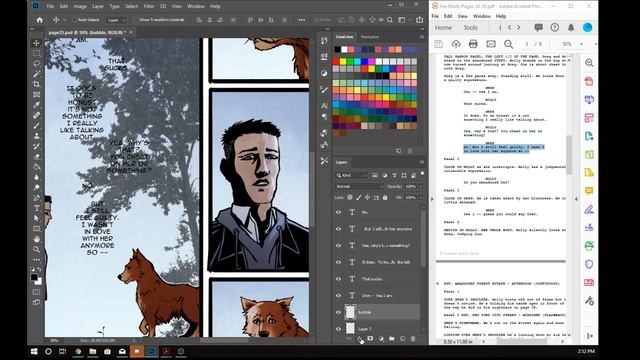This screenshot has width=640, height=360.
Task: Open the Opacity value dropdown
Action: 421,187
